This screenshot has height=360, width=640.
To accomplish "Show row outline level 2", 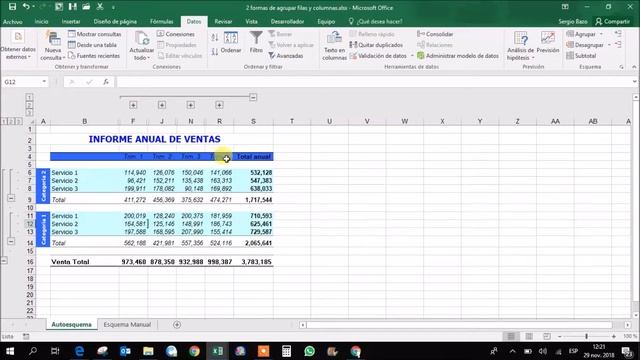I will pos(11,121).
